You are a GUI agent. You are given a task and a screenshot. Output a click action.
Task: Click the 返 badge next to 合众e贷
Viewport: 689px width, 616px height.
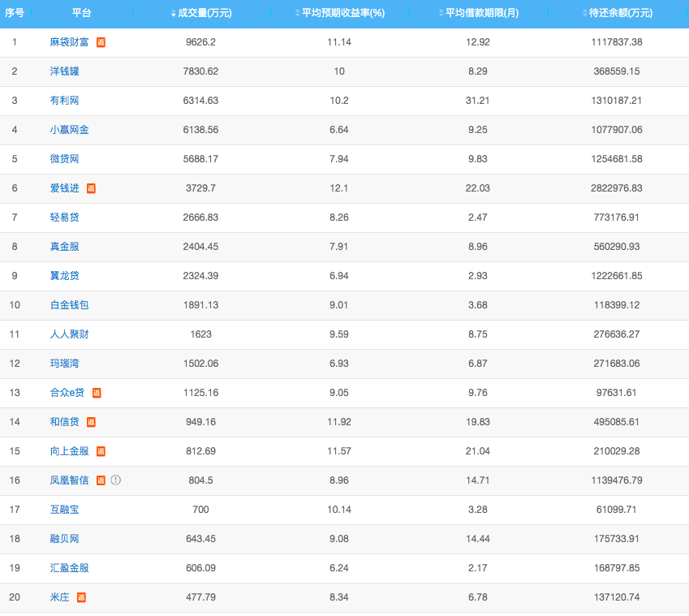(x=97, y=393)
